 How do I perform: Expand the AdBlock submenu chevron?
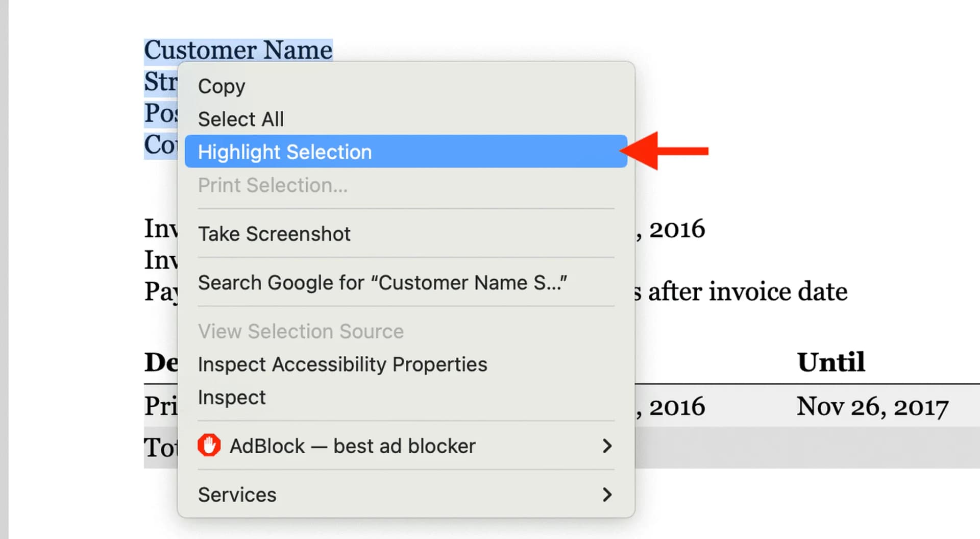[607, 446]
